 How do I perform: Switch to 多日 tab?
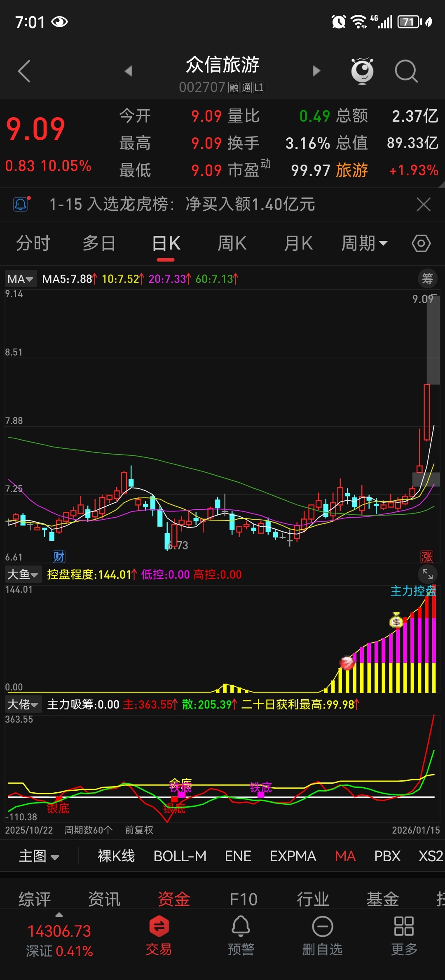point(99,243)
